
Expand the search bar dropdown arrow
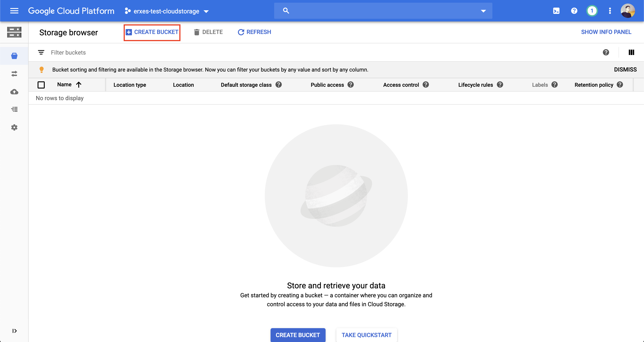(483, 11)
